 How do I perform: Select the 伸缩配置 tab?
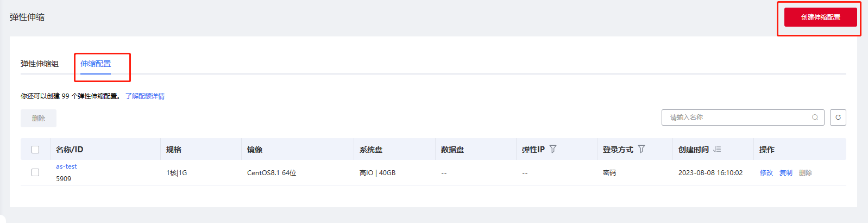[x=96, y=64]
